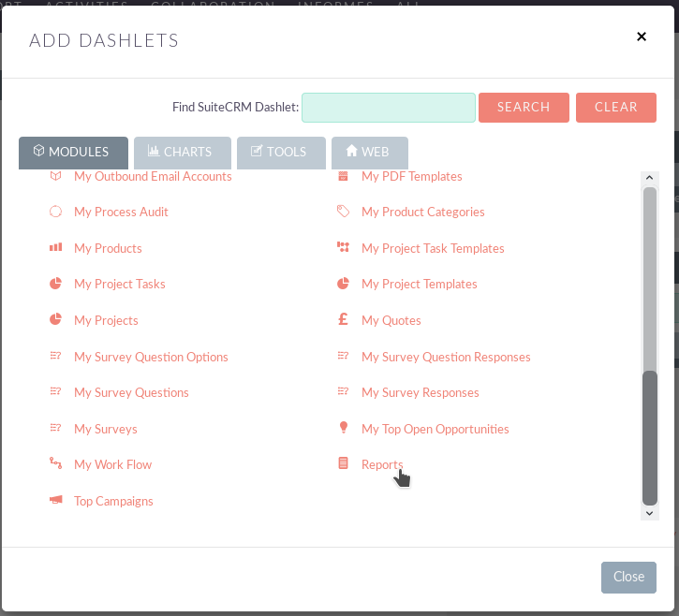Click the My Products bar chart icon
Image resolution: width=679 pixels, height=616 pixels.
click(x=56, y=248)
